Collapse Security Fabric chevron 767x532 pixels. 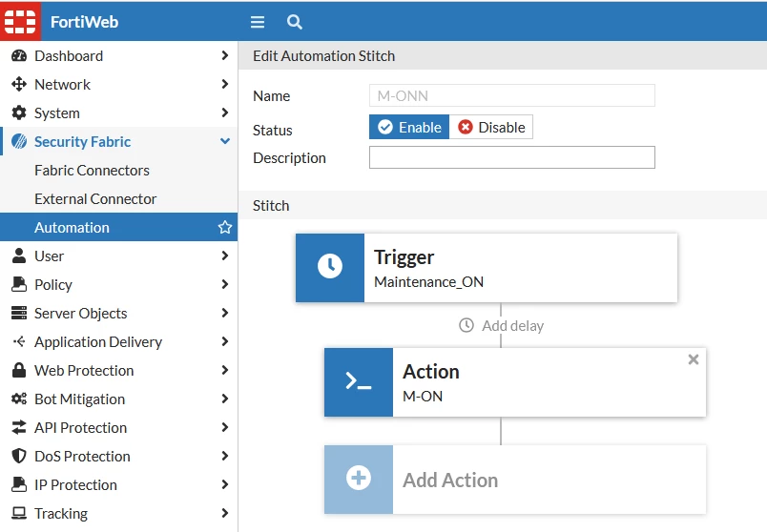(x=225, y=141)
